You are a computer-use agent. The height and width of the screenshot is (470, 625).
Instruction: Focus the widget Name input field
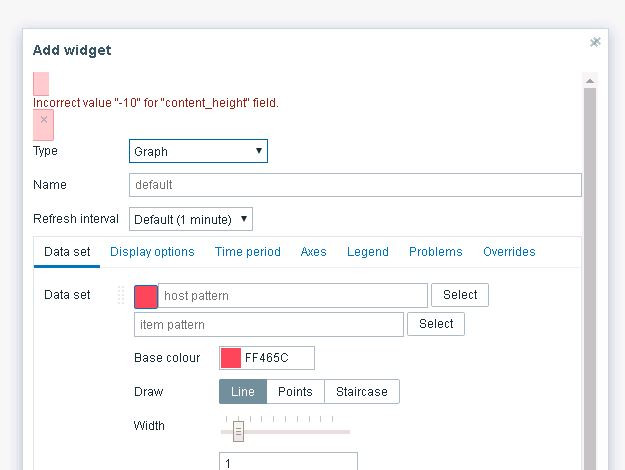pos(355,185)
